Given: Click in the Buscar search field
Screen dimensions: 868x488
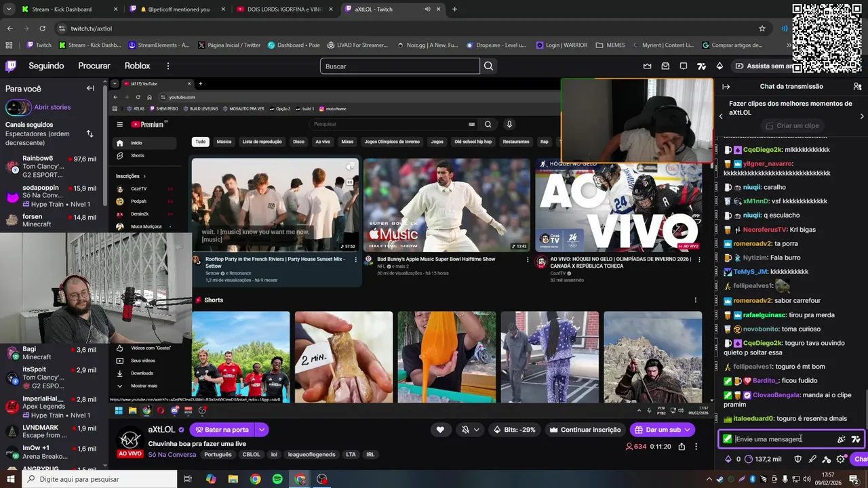Looking at the screenshot, I should (x=399, y=66).
